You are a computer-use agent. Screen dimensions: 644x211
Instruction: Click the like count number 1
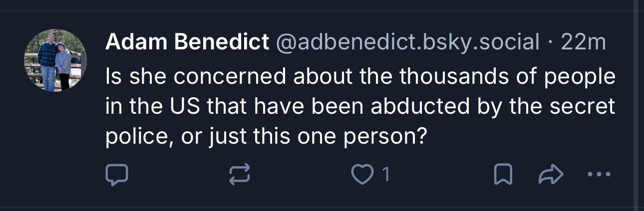click(385, 175)
